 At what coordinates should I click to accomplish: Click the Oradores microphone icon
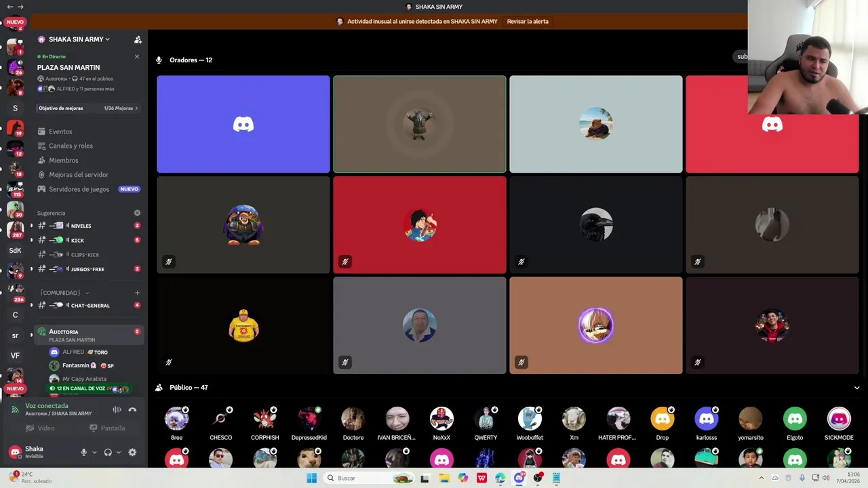(x=159, y=60)
